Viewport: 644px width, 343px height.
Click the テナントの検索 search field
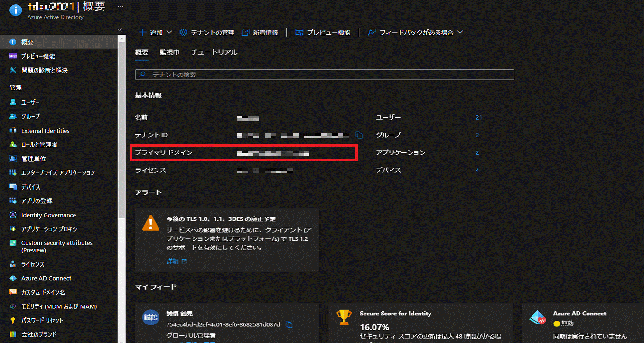(x=325, y=75)
